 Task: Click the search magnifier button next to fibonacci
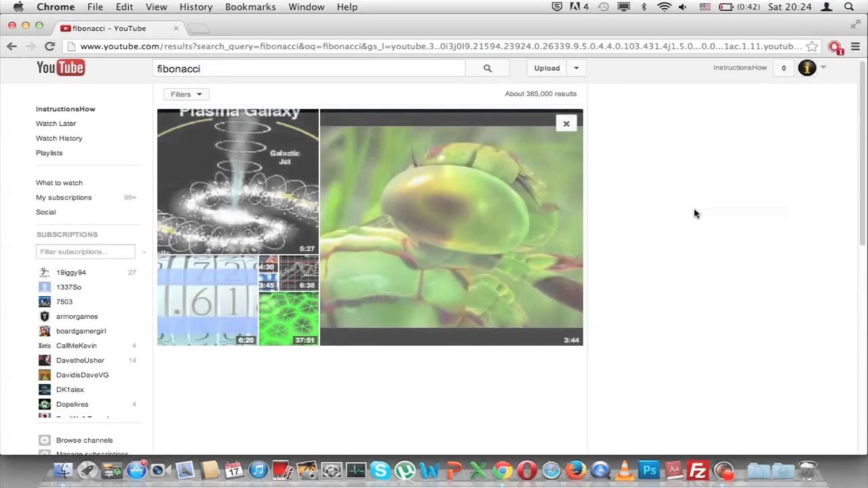(x=487, y=68)
